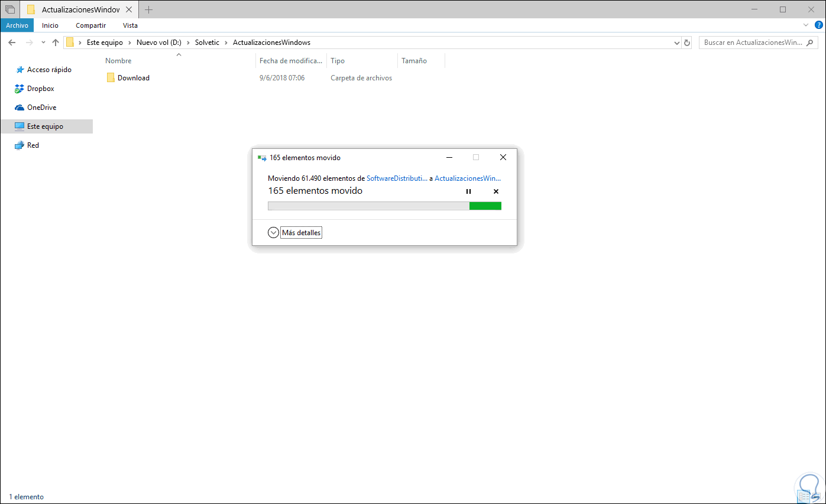The height and width of the screenshot is (504, 826).
Task: Open recent locations dropdown arrow
Action: (x=43, y=43)
